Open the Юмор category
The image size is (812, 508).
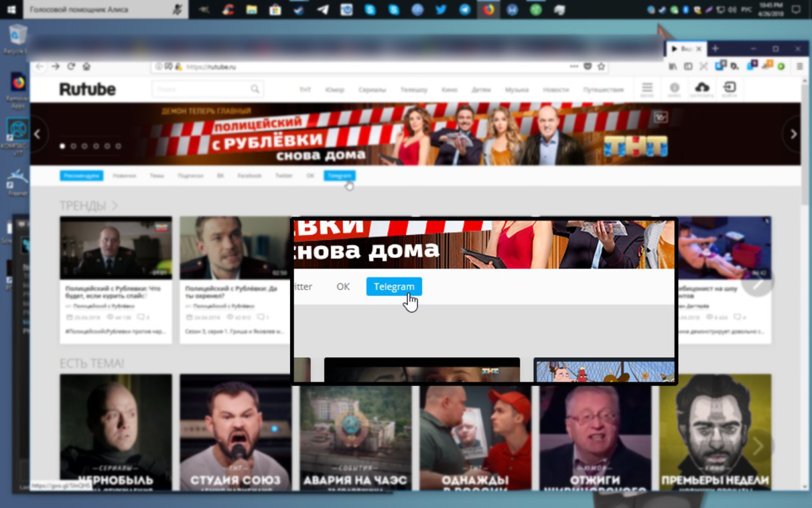[x=334, y=90]
